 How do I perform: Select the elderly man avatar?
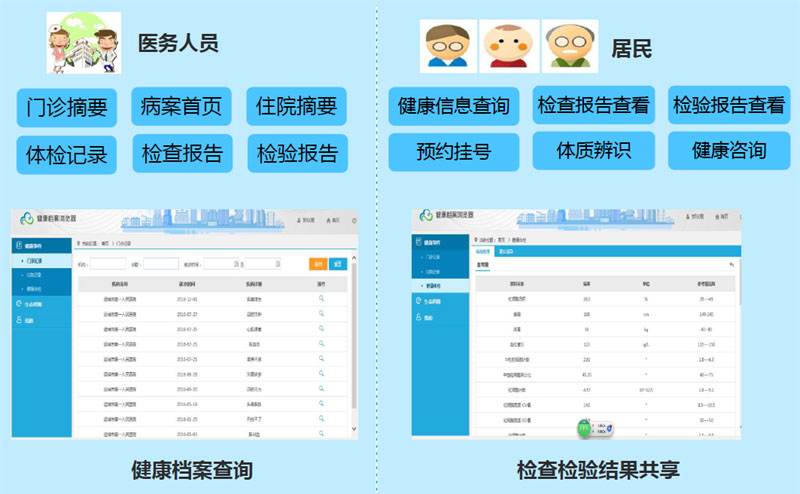point(569,45)
